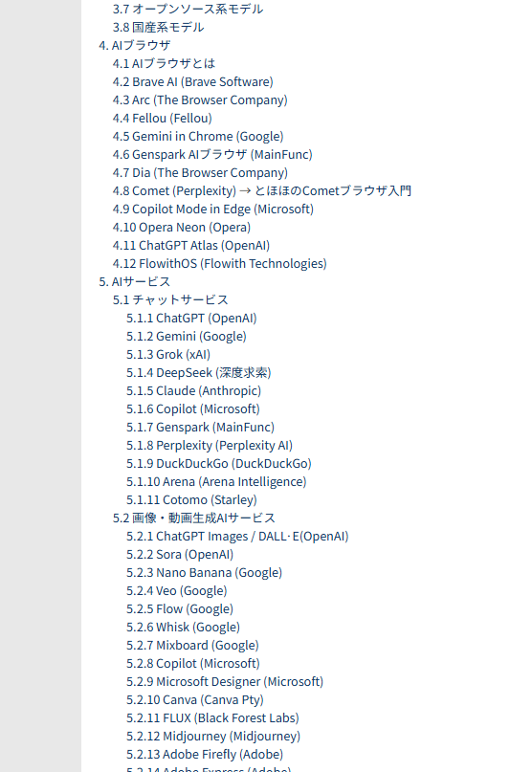
Task: Open 4.11 ChatGPT Atlas (OpenAI)
Action: point(191,246)
